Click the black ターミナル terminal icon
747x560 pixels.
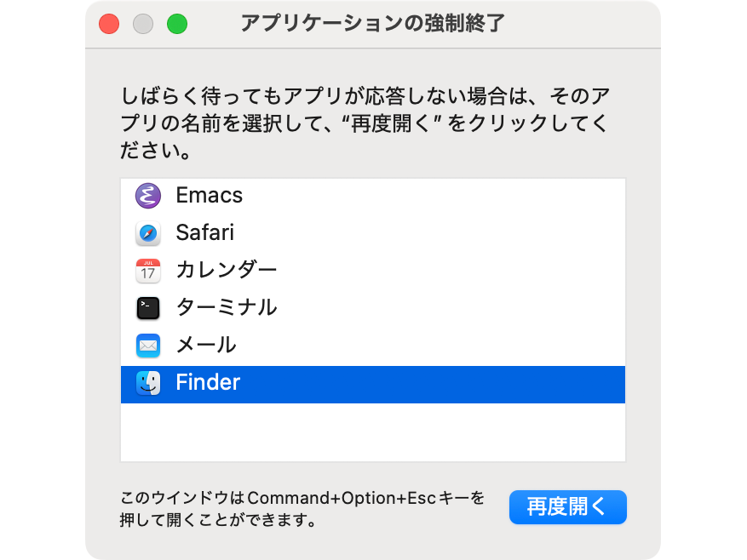click(x=147, y=308)
